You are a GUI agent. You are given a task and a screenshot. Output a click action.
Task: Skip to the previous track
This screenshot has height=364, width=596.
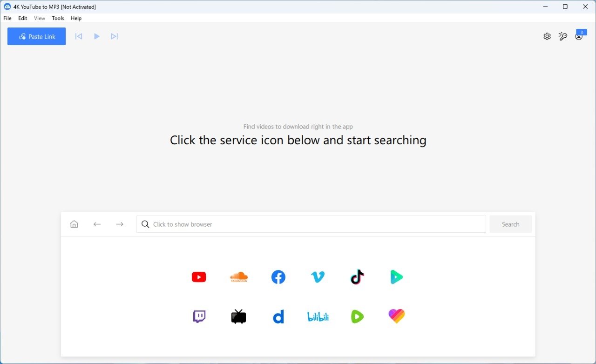[79, 36]
